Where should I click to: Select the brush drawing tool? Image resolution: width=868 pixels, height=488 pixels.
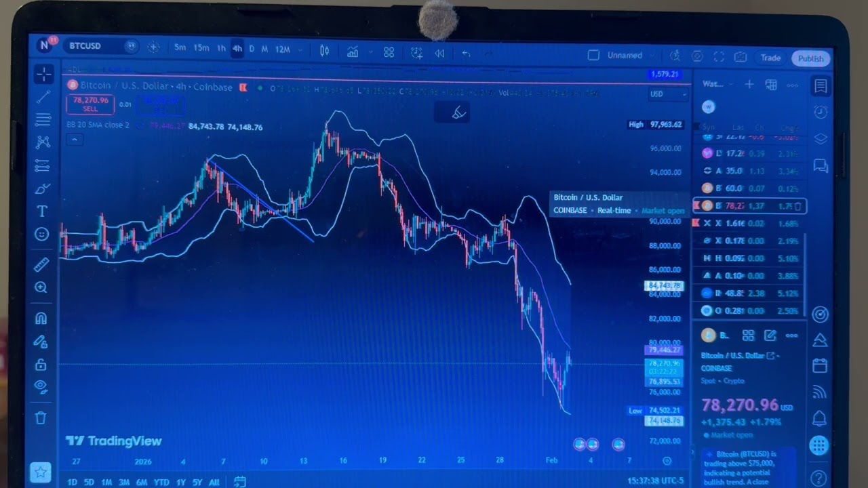[x=43, y=188]
